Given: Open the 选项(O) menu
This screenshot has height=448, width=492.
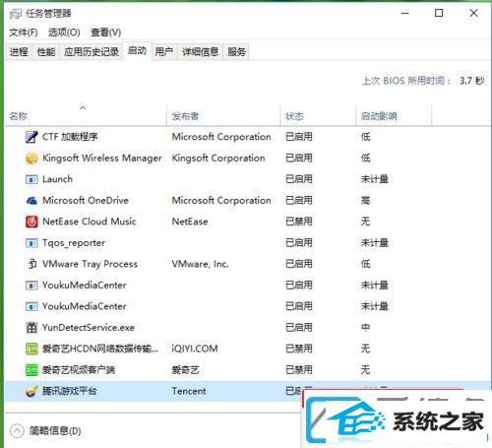Looking at the screenshot, I should 64,32.
